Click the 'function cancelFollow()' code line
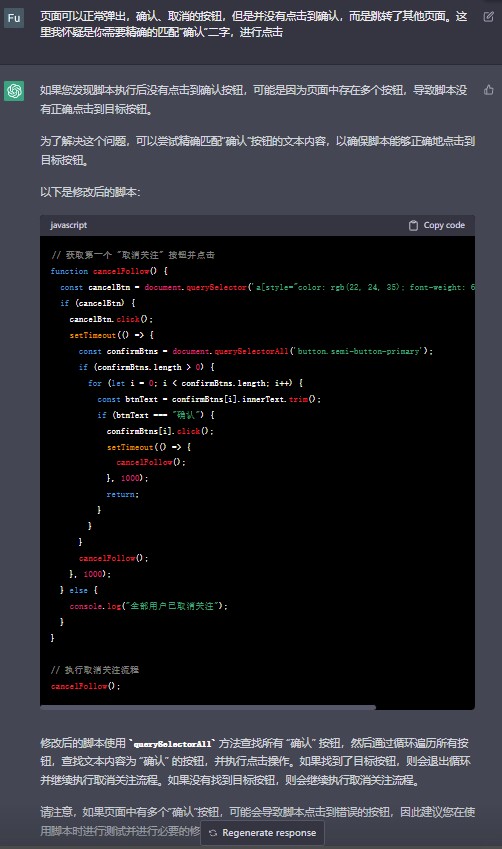This screenshot has width=502, height=849. (109, 271)
